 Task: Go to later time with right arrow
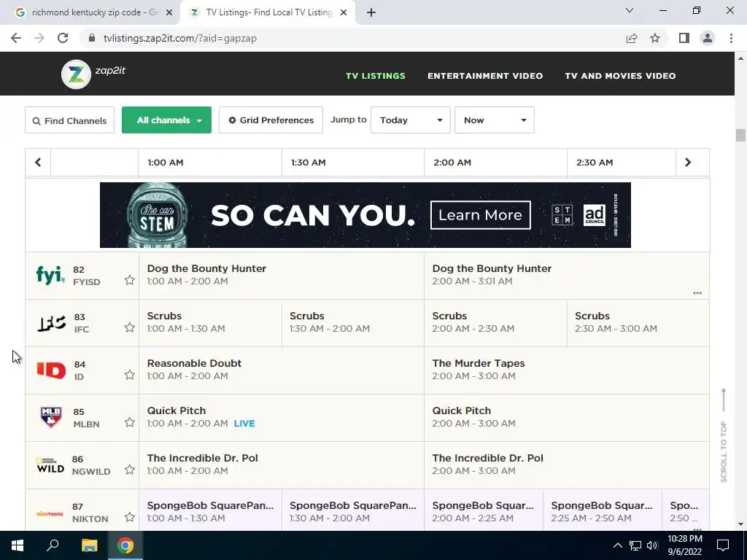688,163
